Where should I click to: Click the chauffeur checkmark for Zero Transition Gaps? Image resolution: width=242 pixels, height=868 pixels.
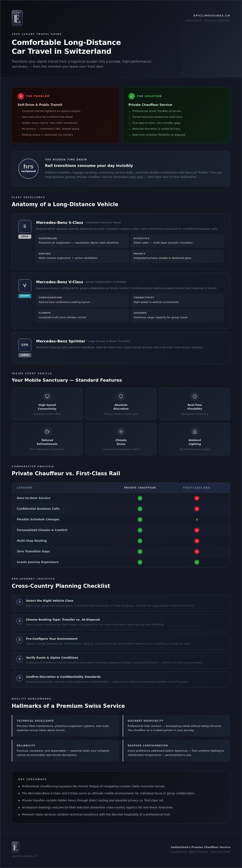(140, 552)
